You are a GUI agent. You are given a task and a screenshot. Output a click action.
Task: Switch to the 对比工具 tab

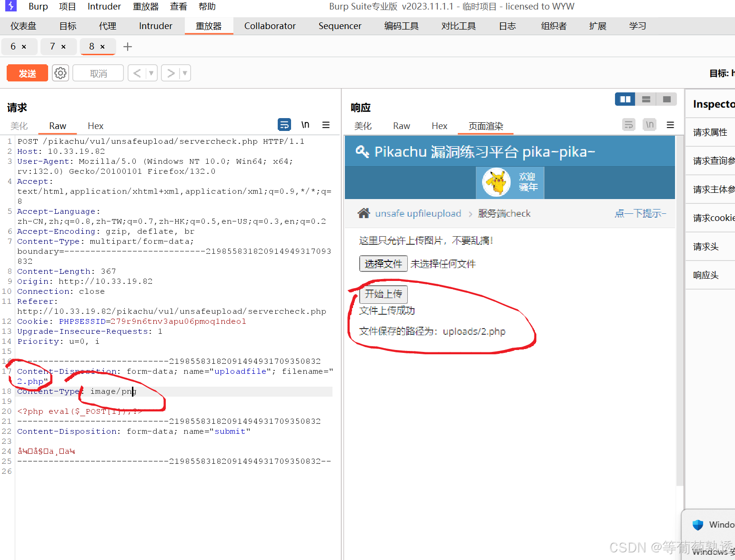pyautogui.click(x=459, y=26)
